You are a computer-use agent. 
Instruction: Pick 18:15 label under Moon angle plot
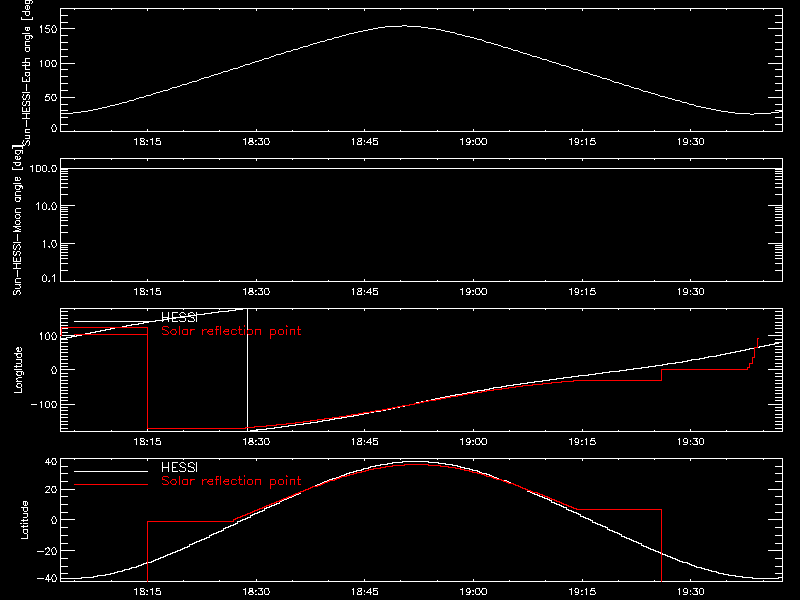click(x=147, y=292)
